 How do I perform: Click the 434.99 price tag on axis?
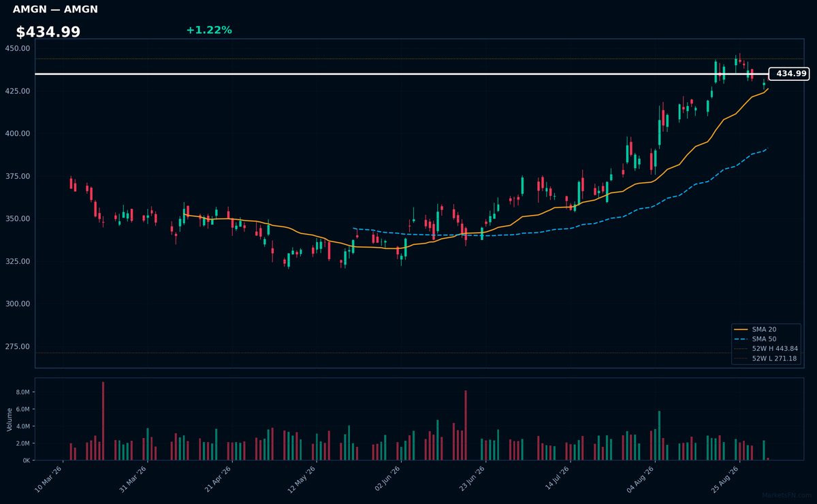788,73
